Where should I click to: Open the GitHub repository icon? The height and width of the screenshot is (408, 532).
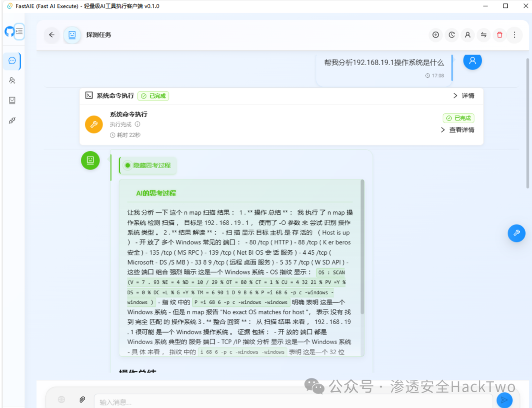9,31
